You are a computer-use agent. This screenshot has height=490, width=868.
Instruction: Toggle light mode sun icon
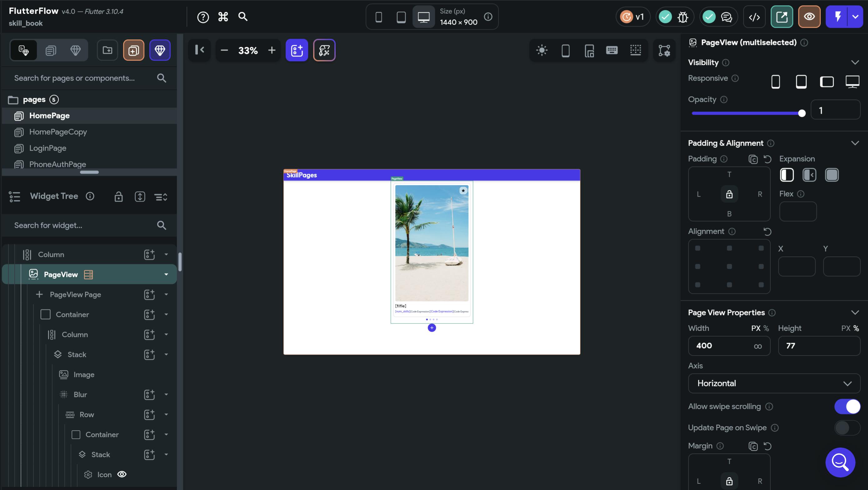541,51
